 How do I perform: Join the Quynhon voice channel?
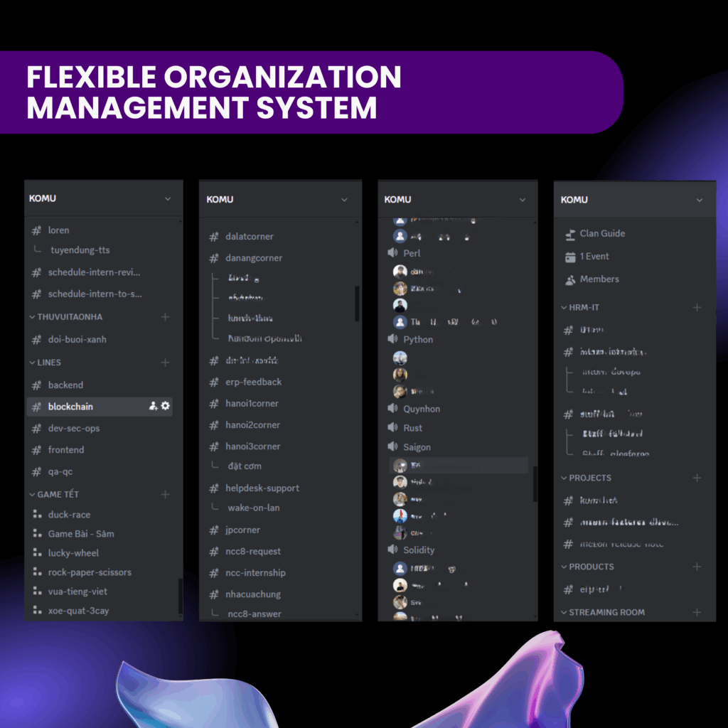414,409
